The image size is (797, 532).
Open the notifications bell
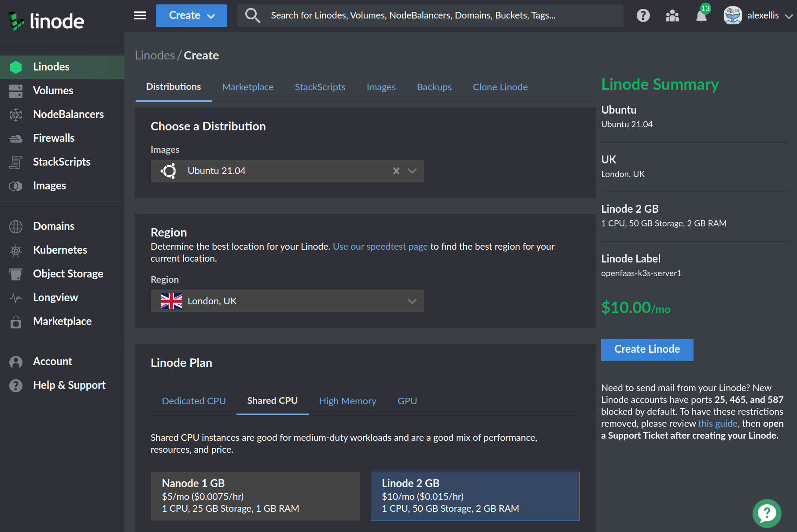[701, 16]
